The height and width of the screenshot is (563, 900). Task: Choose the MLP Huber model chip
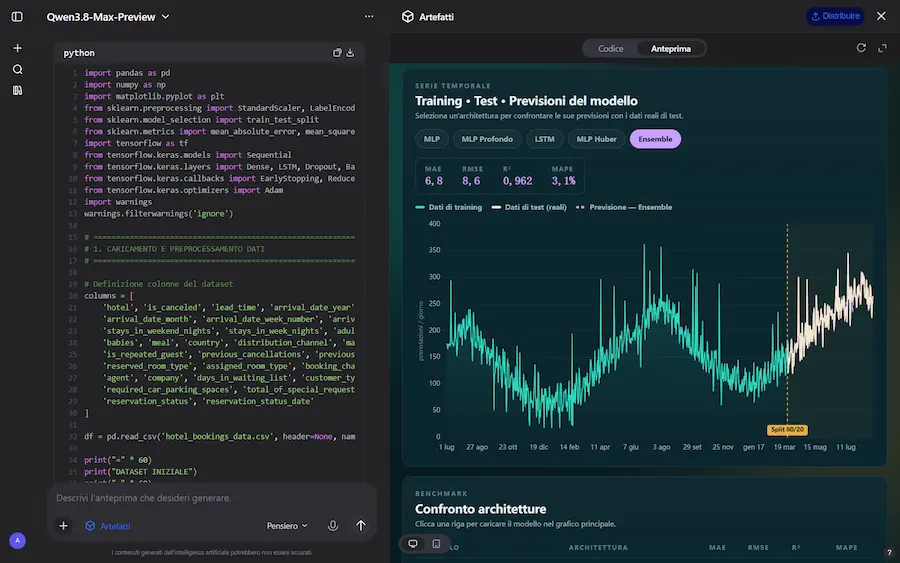tap(596, 139)
